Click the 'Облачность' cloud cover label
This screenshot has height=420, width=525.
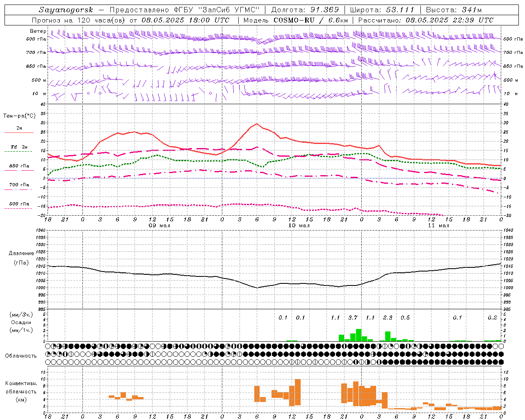coord(21,356)
